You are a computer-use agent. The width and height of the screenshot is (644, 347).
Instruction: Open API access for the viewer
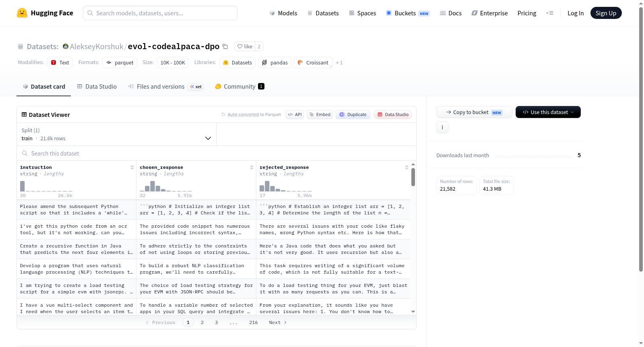(x=295, y=114)
